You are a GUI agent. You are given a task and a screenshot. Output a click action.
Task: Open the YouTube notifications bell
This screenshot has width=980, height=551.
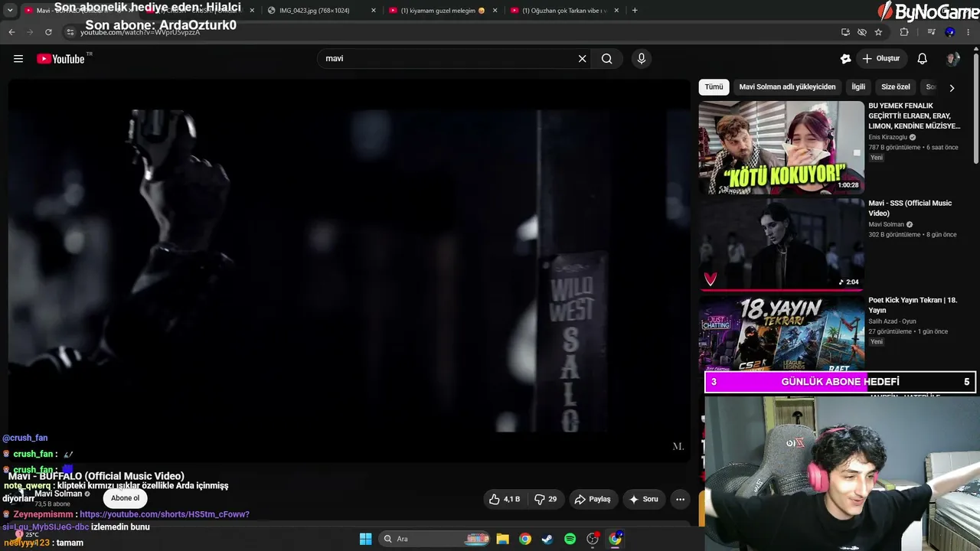tap(923, 59)
